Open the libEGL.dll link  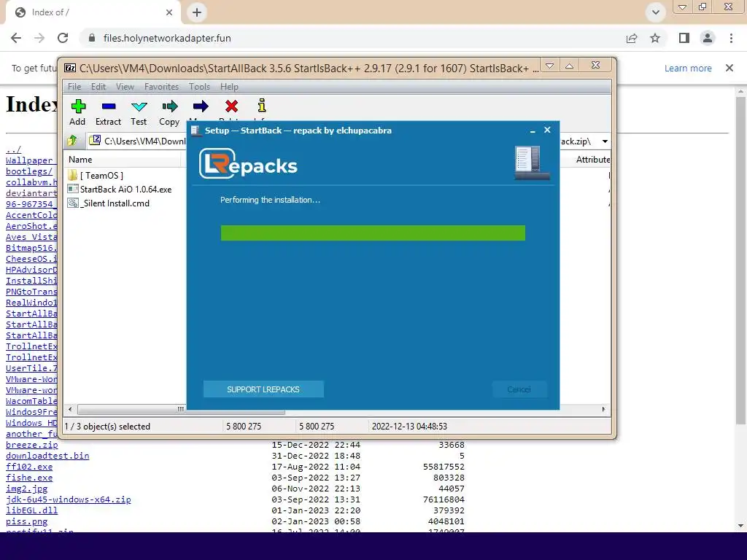click(32, 510)
